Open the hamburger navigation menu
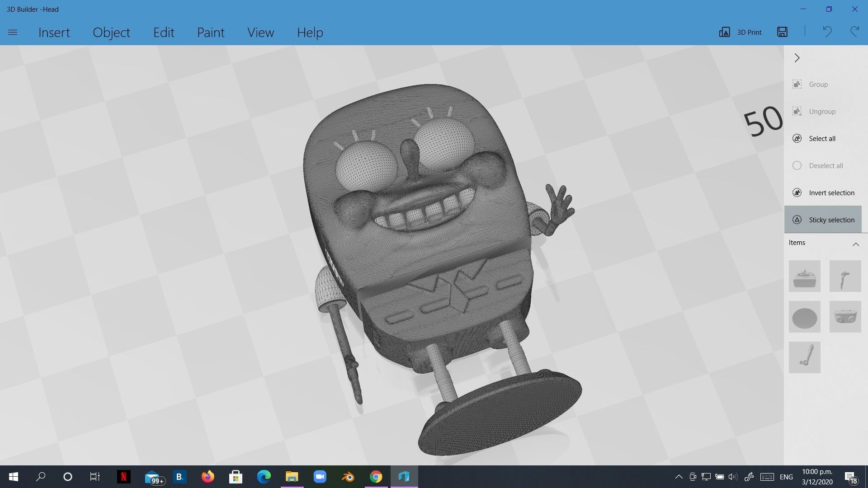Image resolution: width=868 pixels, height=488 pixels. [x=13, y=33]
